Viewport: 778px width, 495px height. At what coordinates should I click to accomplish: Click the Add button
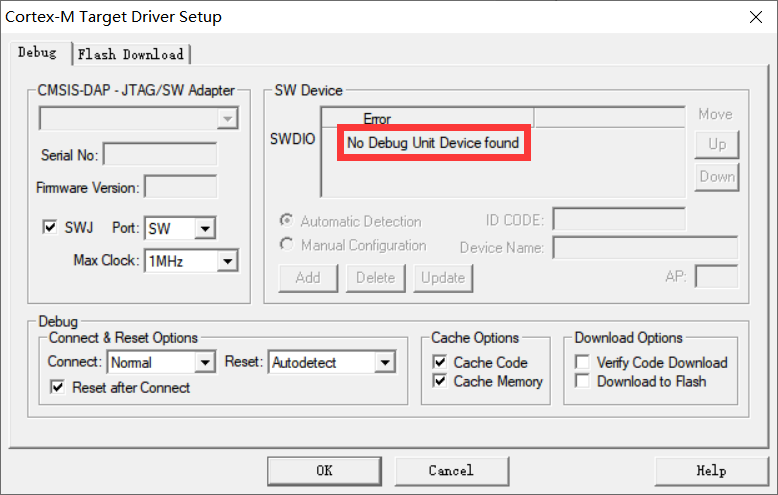tap(308, 278)
